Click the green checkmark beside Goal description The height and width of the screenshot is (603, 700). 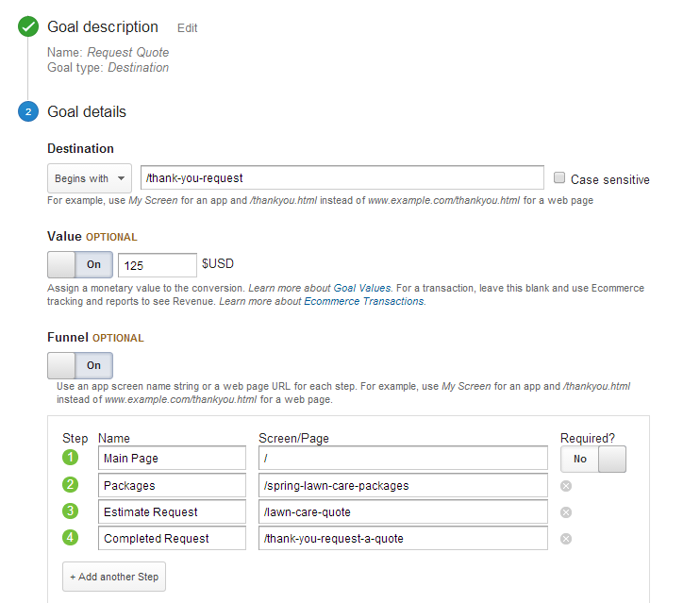point(28,26)
